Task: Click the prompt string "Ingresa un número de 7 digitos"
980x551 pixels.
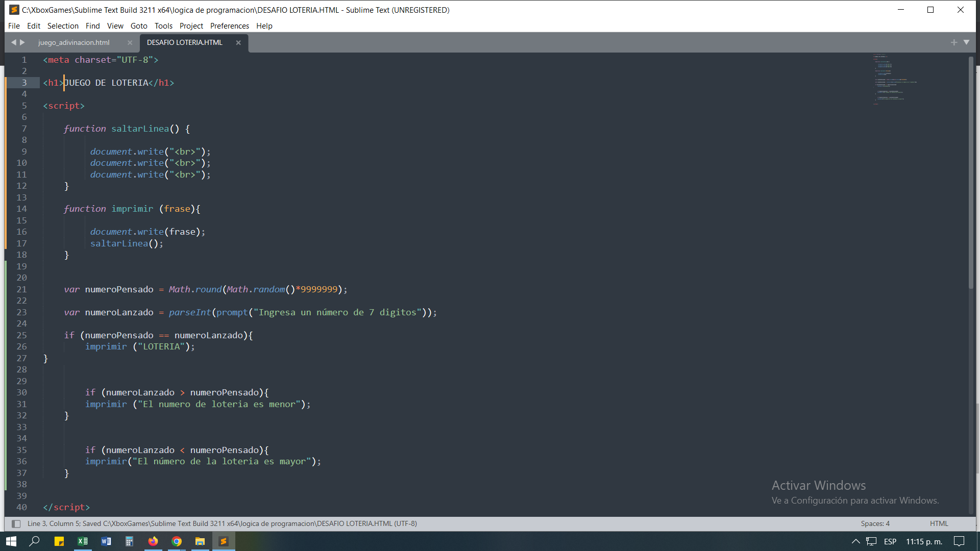Action: point(337,312)
